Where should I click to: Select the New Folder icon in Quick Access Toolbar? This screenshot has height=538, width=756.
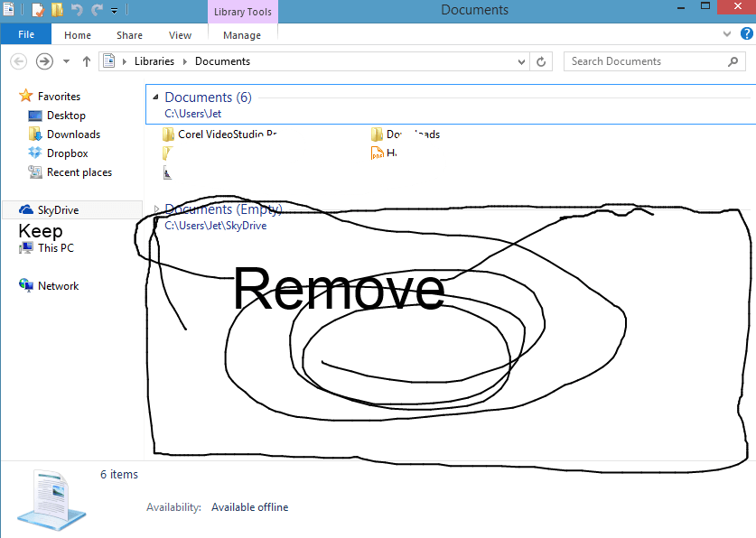pos(56,8)
